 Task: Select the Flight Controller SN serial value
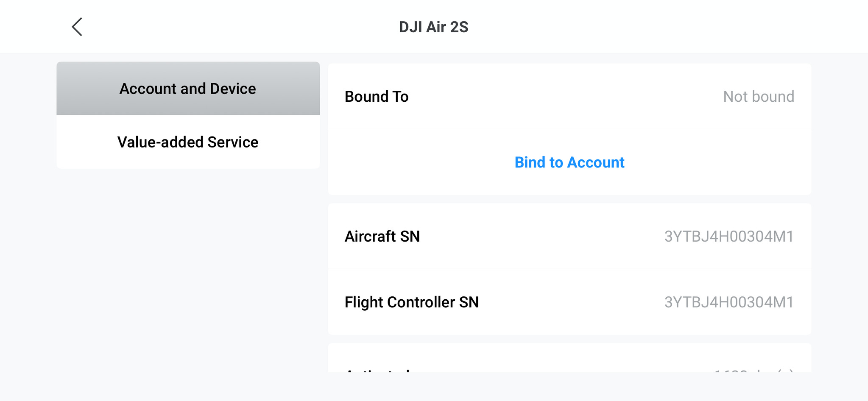pos(728,302)
